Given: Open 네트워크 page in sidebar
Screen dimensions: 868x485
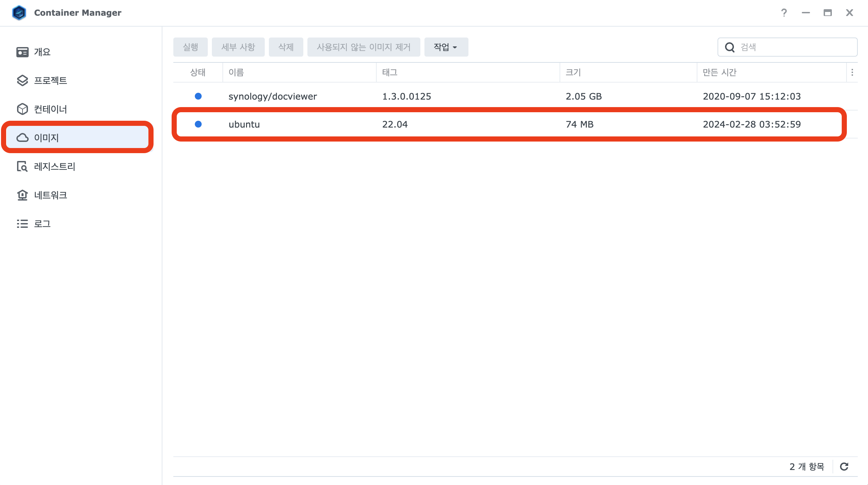Looking at the screenshot, I should 50,195.
